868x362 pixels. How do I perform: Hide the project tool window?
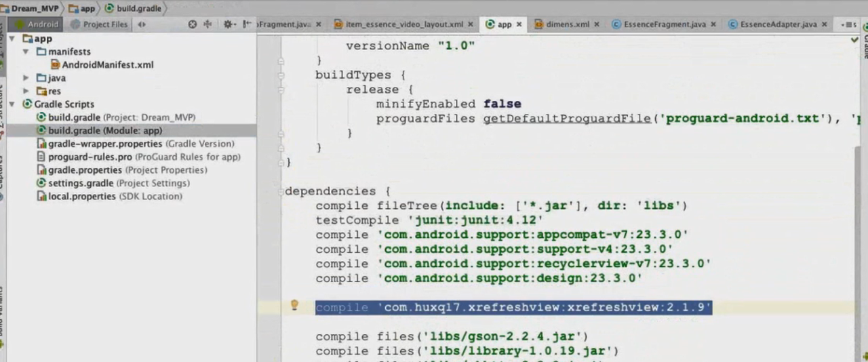pyautogui.click(x=246, y=24)
